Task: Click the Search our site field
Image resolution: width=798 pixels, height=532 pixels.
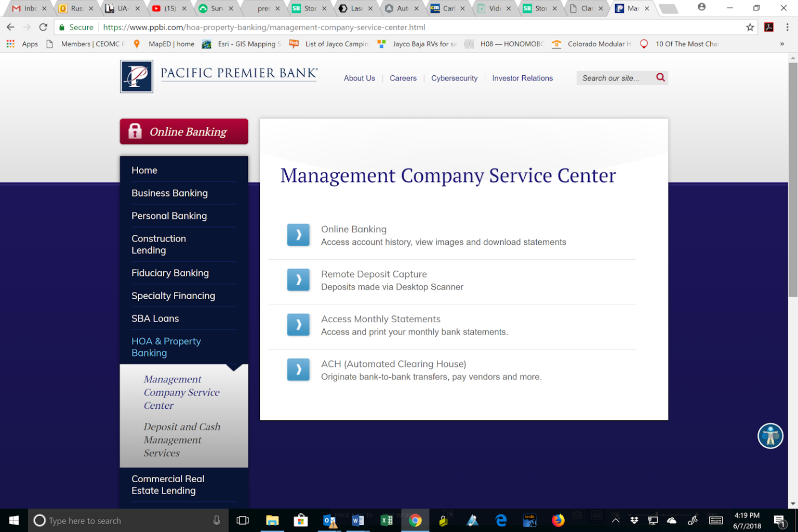Action: click(x=613, y=78)
